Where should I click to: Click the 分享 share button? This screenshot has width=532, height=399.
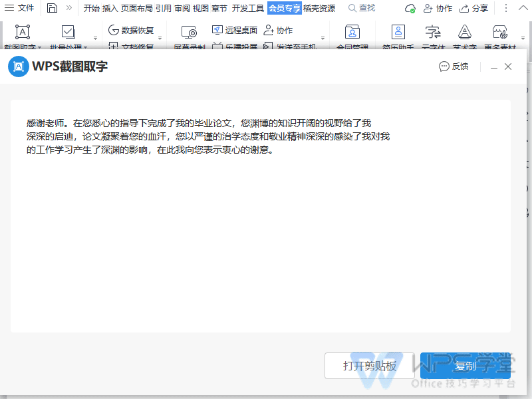pos(473,9)
